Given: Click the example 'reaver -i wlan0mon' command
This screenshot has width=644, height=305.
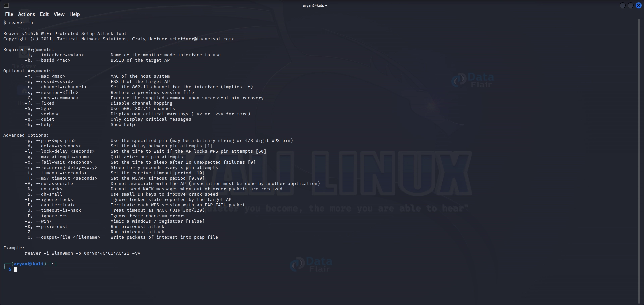Looking at the screenshot, I should coord(83,253).
